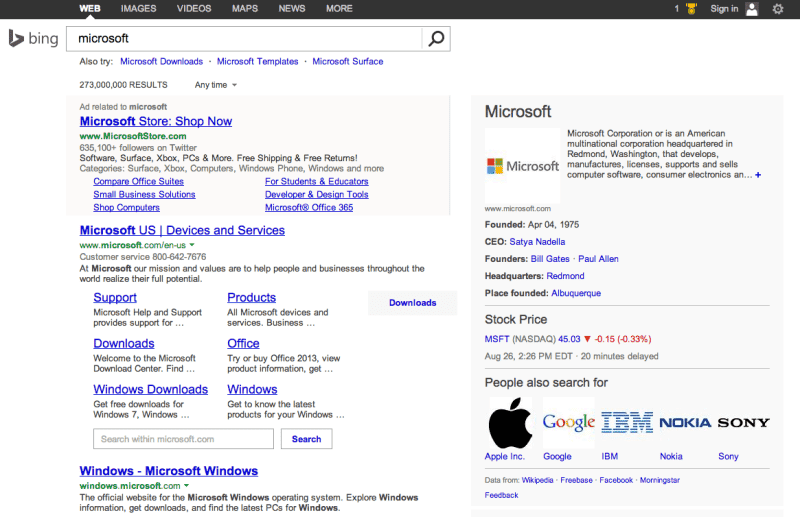Open Windows - Microsoft Windows result

click(x=168, y=471)
